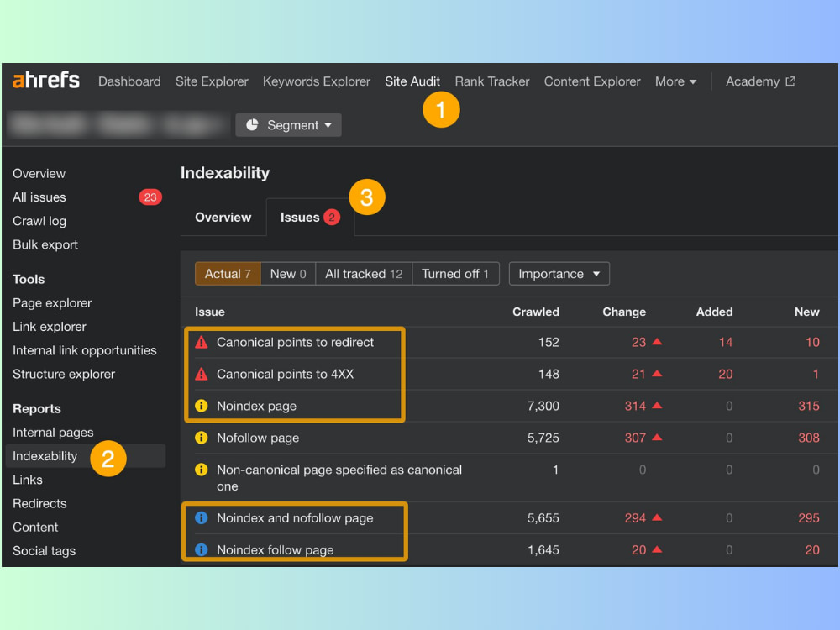Open the Segment dropdown
840x630 pixels.
[288, 125]
